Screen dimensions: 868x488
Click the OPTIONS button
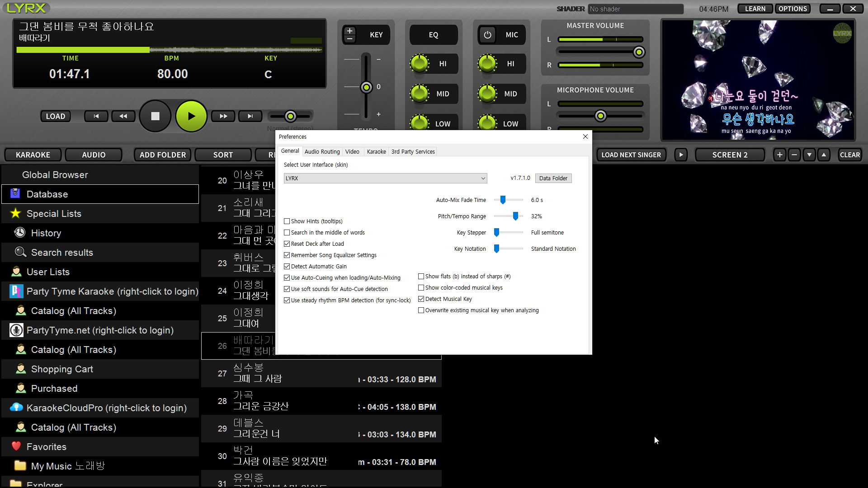(x=793, y=9)
